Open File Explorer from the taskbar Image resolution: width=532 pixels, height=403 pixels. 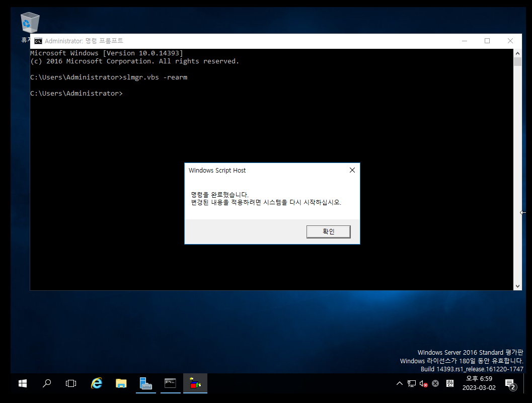(121, 383)
